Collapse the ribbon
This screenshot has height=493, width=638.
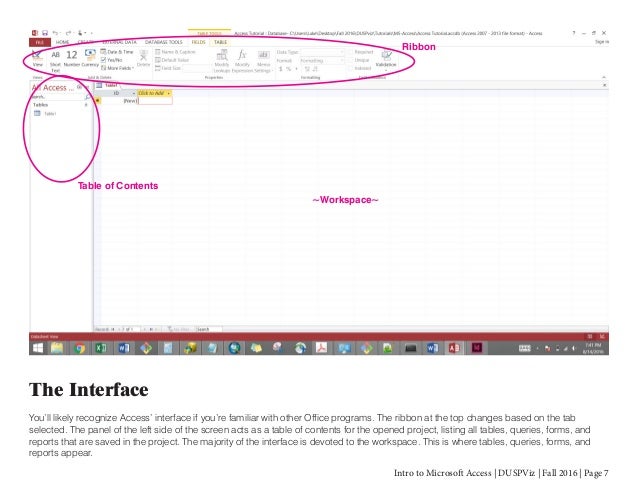604,77
